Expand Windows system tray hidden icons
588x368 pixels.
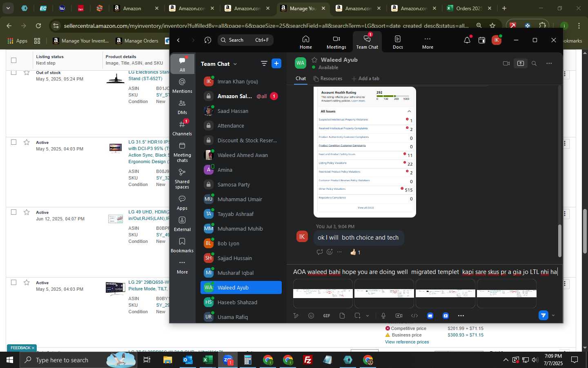[x=506, y=360]
